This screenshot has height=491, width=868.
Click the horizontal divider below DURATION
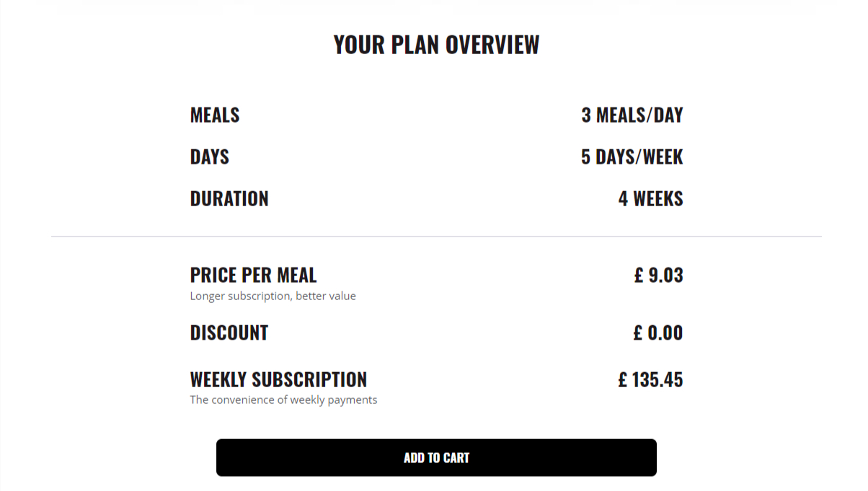click(436, 236)
